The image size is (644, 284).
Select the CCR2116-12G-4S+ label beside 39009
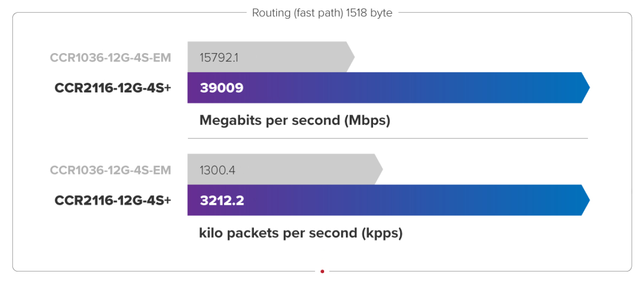112,88
